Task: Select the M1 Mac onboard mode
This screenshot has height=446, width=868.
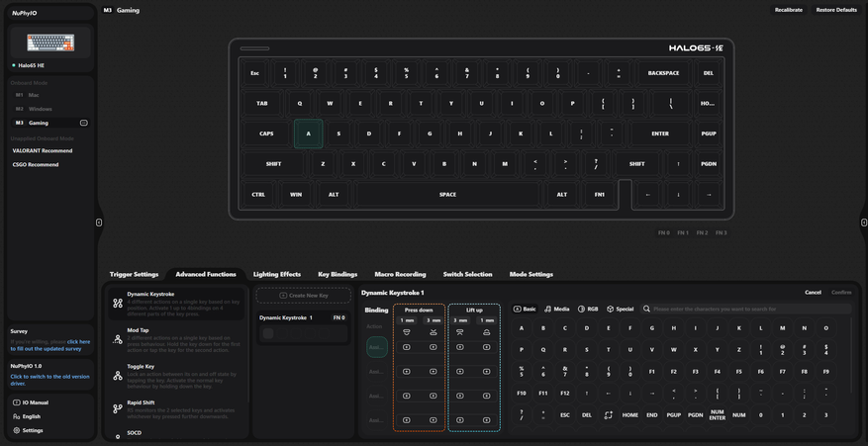Action: [x=49, y=95]
